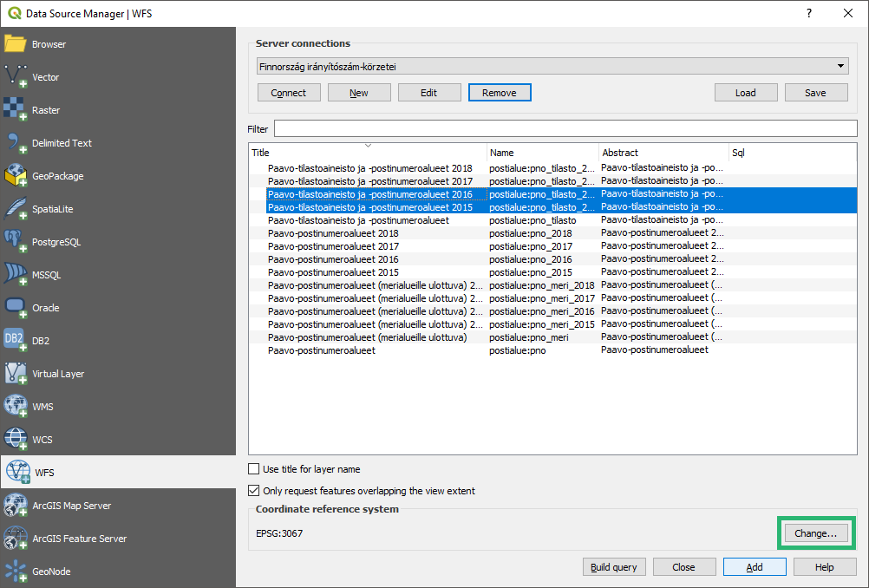869x588 pixels.
Task: Click the Change... CRS button
Action: coord(816,533)
